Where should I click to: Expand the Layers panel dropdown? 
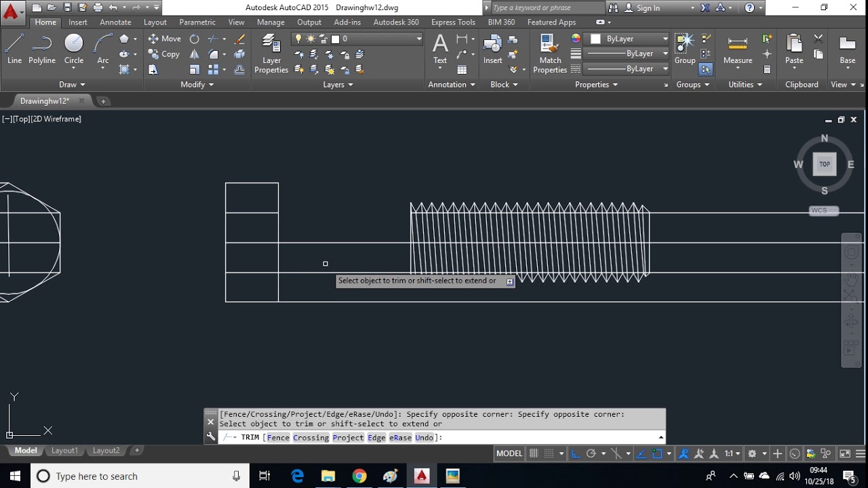pos(338,85)
